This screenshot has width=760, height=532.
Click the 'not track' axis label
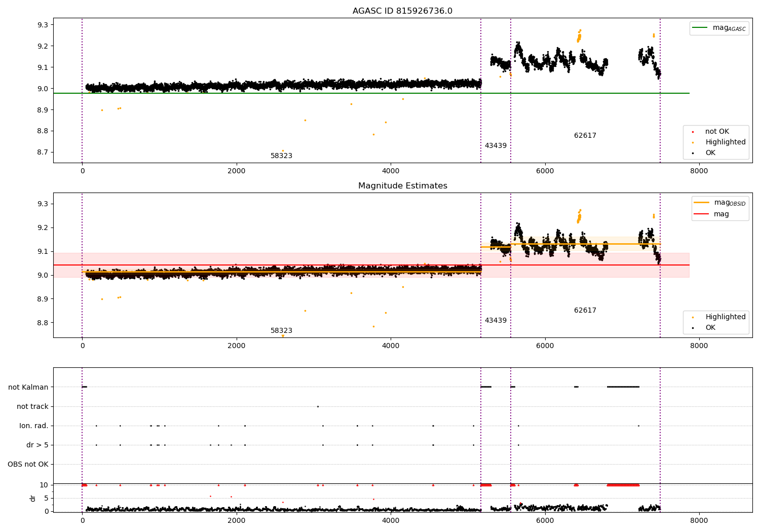pyautogui.click(x=32, y=407)
